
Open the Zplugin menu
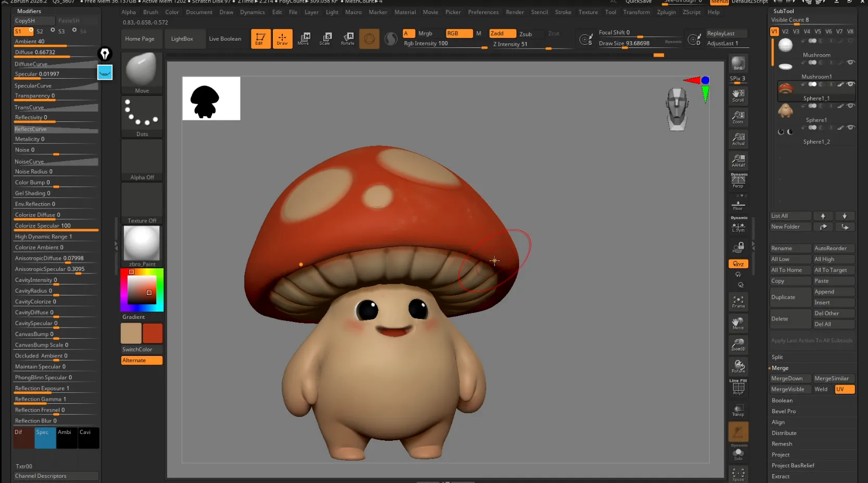point(666,12)
